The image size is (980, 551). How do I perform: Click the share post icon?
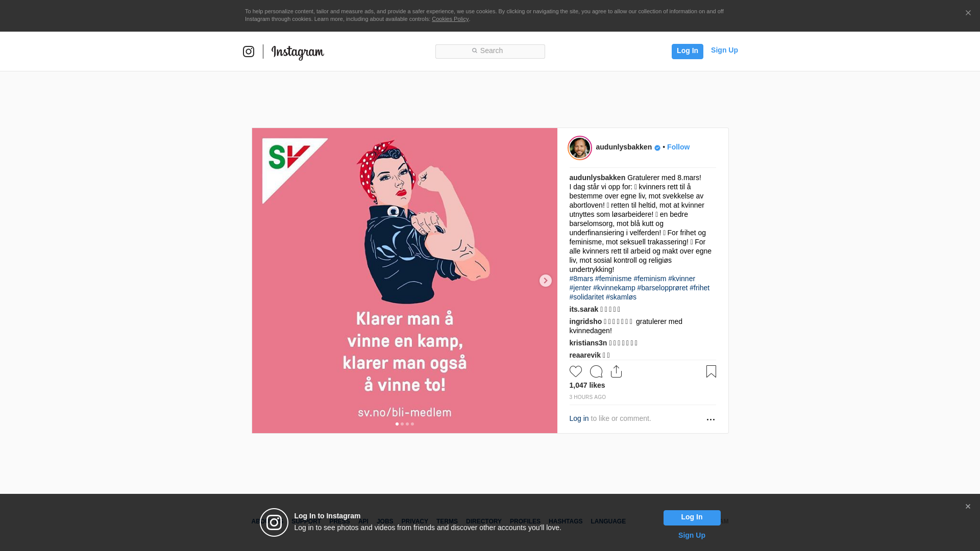[616, 371]
